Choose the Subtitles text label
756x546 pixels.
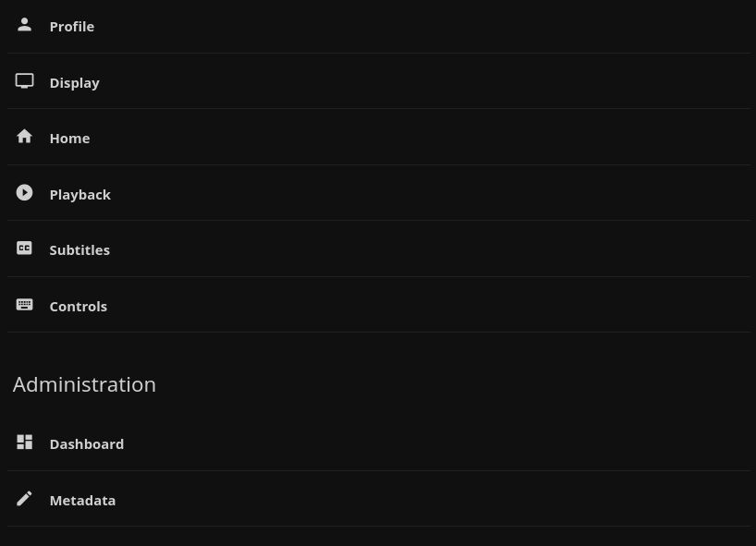[79, 249]
